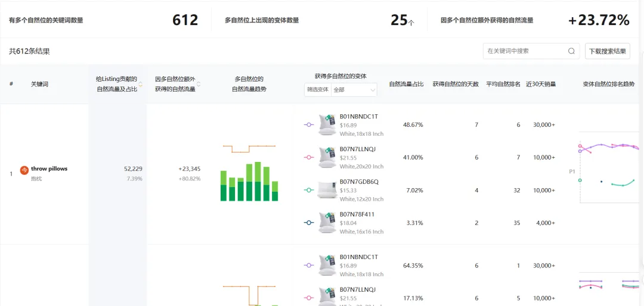Open thumbnail of B07N7GDB6Q pillow
644x306 pixels.
[327, 190]
